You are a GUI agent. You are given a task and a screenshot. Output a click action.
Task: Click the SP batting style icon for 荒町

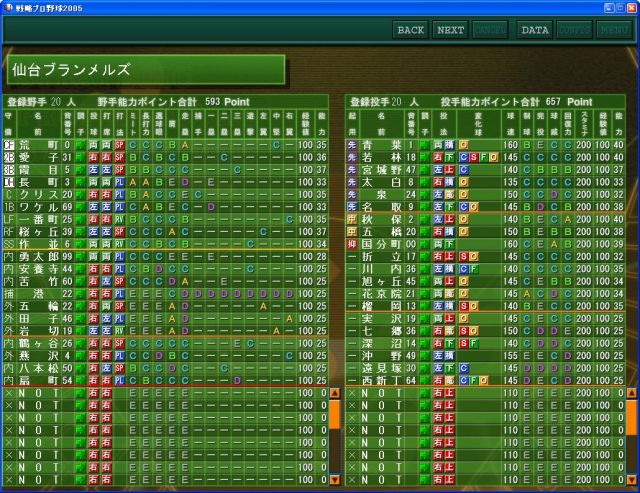click(119, 145)
